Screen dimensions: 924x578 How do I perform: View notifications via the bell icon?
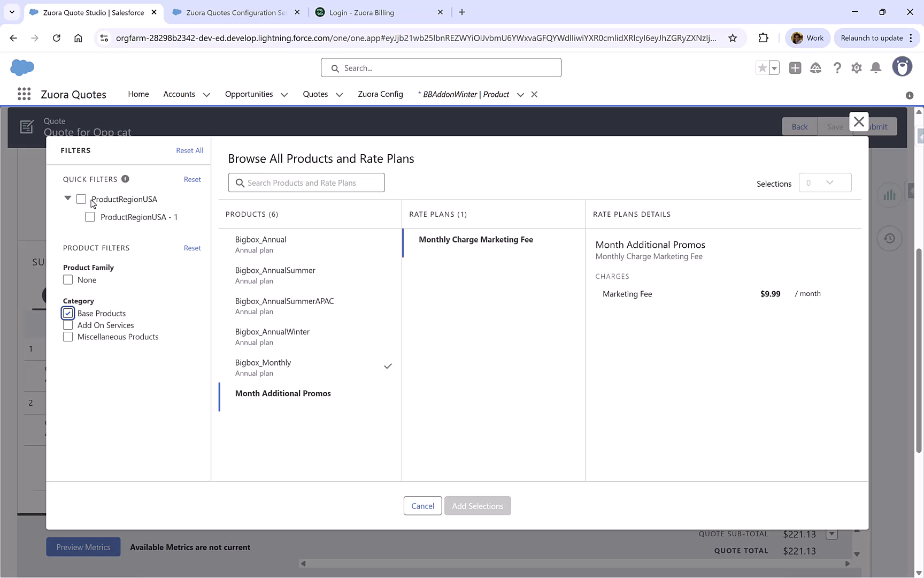coord(876,68)
